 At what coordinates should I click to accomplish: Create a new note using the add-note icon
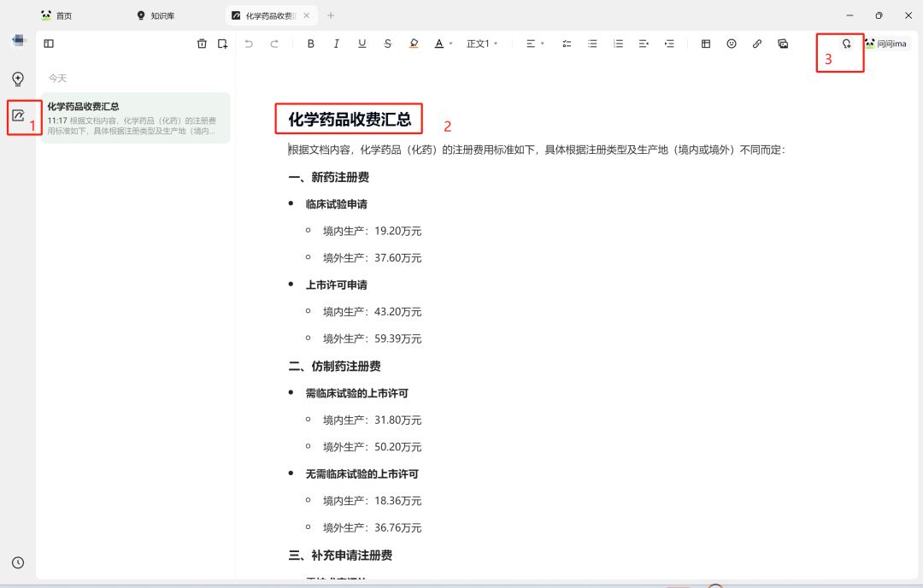[x=222, y=44]
